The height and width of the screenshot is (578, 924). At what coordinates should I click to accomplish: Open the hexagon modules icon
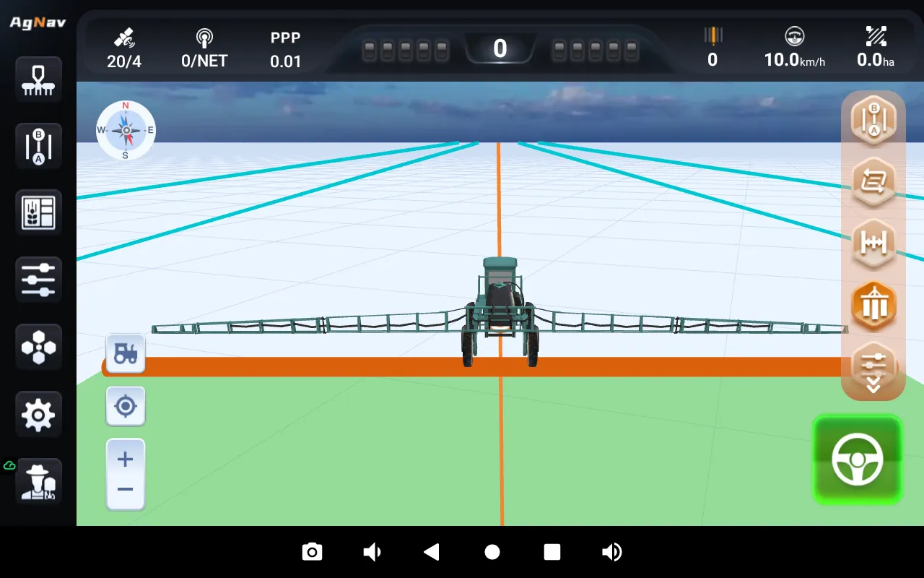[x=38, y=347]
